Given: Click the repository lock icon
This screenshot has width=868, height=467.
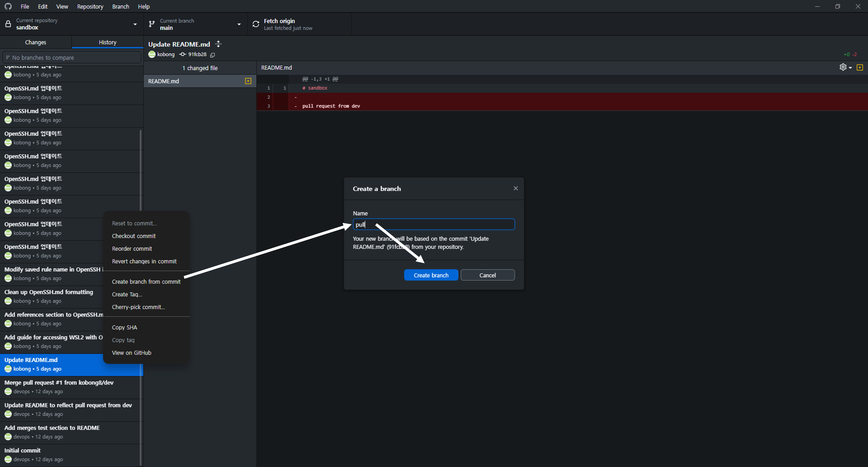Looking at the screenshot, I should point(8,24).
